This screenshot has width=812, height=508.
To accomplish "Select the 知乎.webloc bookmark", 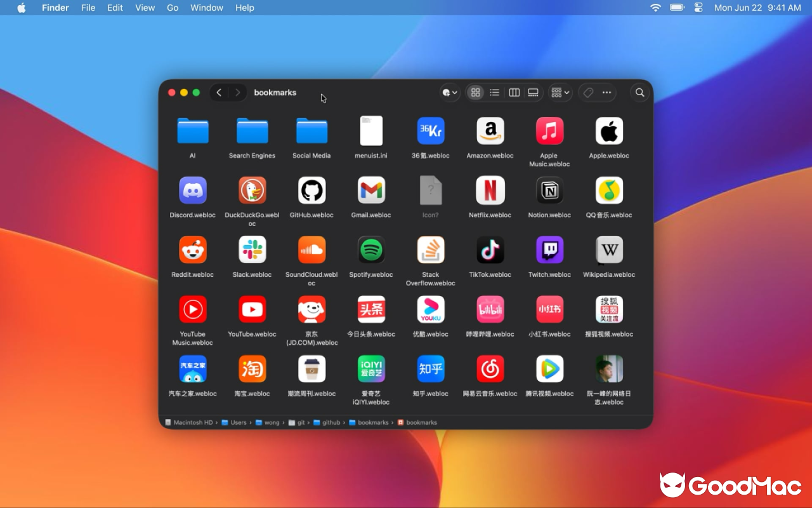I will click(x=431, y=369).
